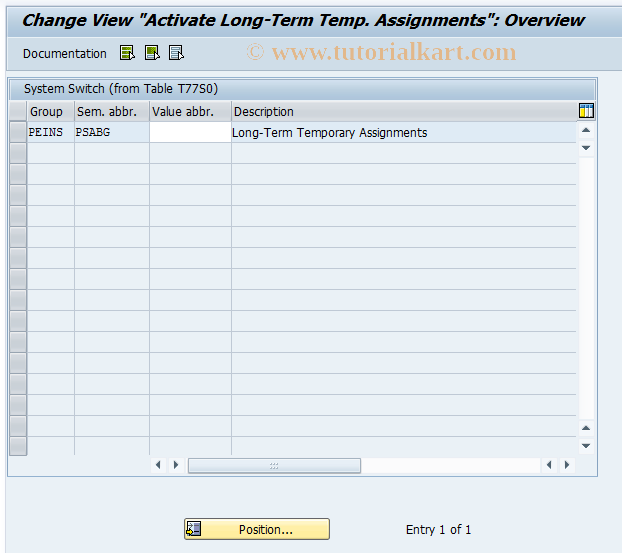Click the PSABG semantic abbreviation cell

111,132
